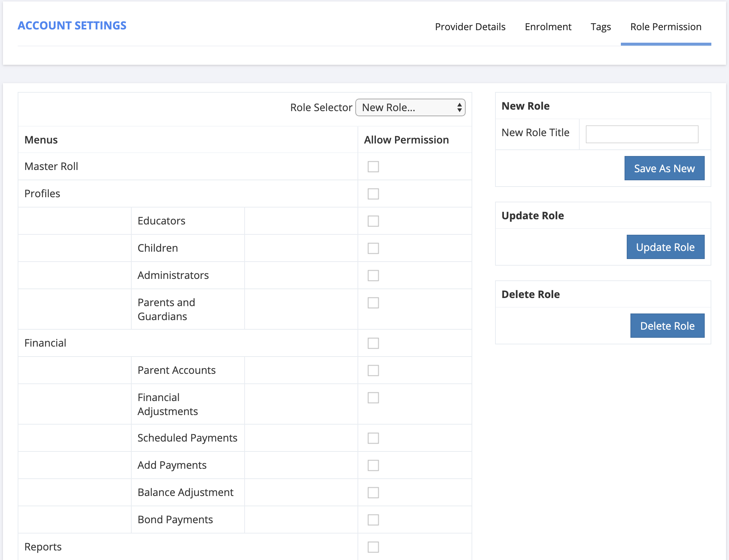The width and height of the screenshot is (729, 560).
Task: Check the Add Payments permission
Action: (x=373, y=465)
